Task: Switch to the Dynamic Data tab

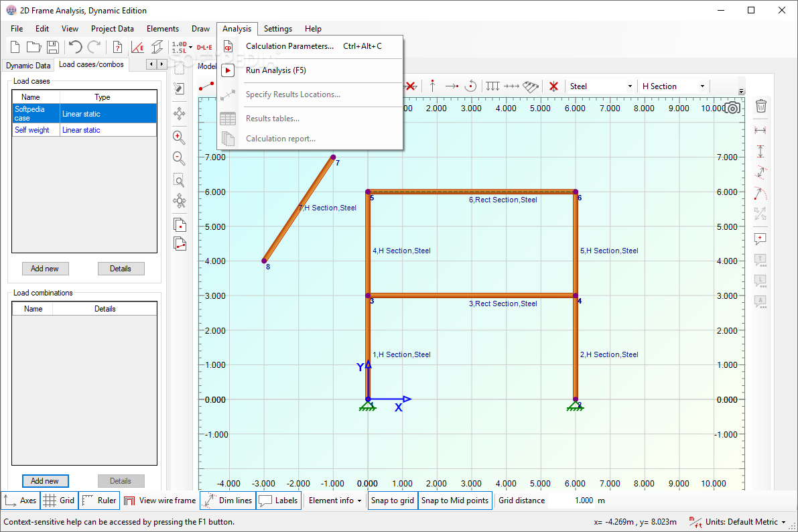Action: tap(29, 65)
